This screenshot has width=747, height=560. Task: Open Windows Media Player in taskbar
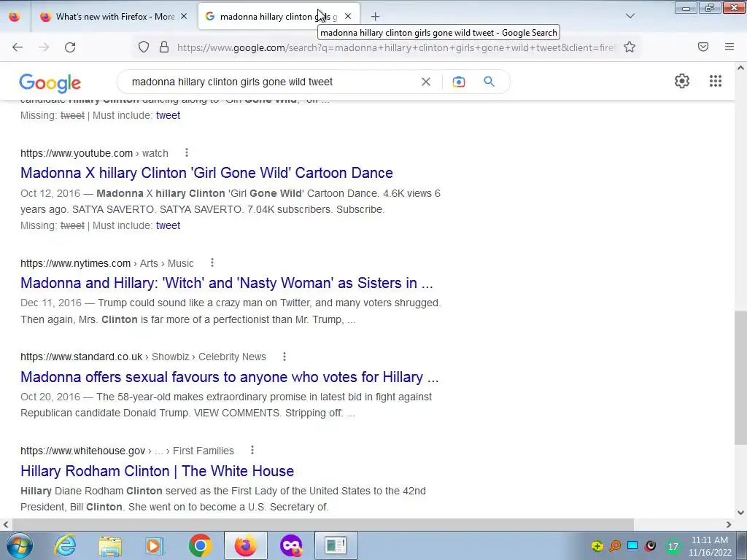[154, 545]
